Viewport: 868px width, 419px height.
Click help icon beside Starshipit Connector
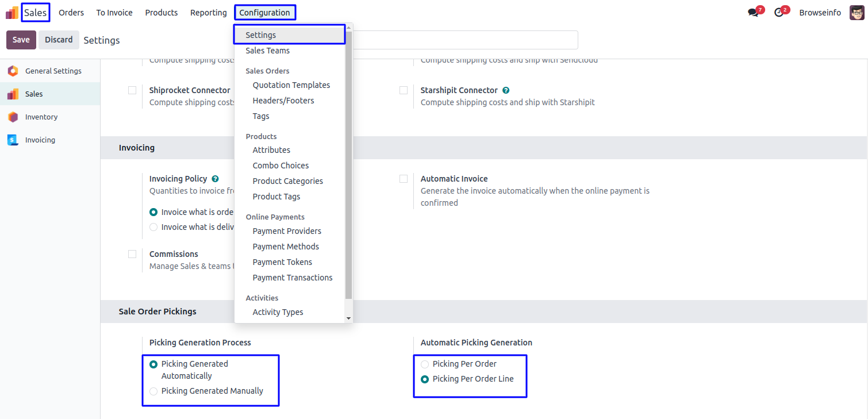point(506,90)
